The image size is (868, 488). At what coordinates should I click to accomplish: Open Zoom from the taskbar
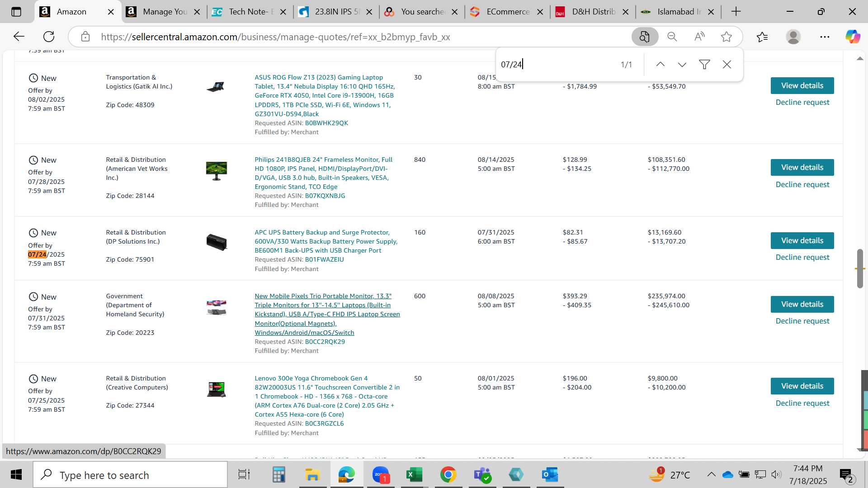click(381, 475)
